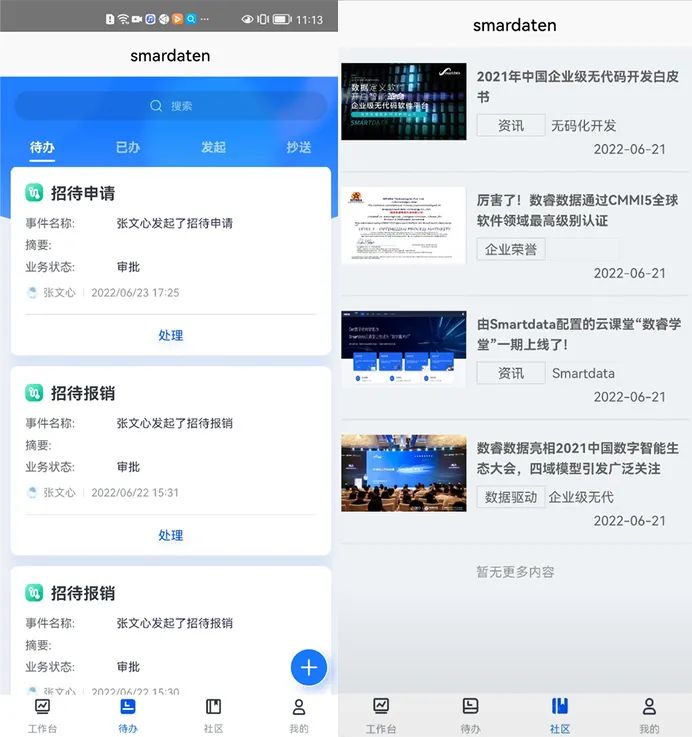Viewport: 692px width, 737px height.
Task: Click 资讯 tag on 白皮书 article
Action: (511, 125)
